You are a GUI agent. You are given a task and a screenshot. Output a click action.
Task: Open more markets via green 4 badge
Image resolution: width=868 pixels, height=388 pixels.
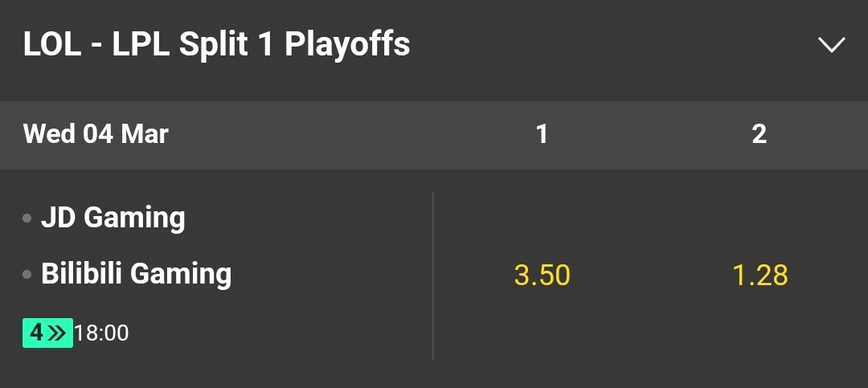pyautogui.click(x=47, y=333)
